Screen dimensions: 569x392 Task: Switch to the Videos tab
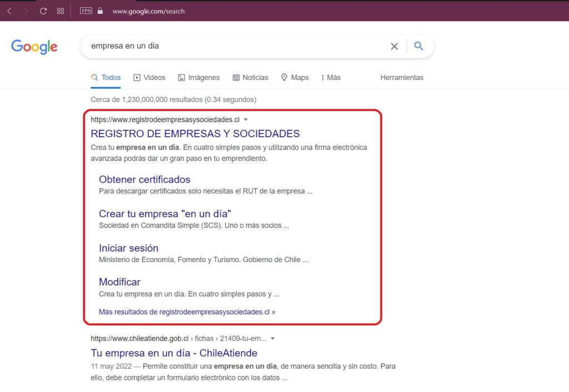click(x=149, y=78)
